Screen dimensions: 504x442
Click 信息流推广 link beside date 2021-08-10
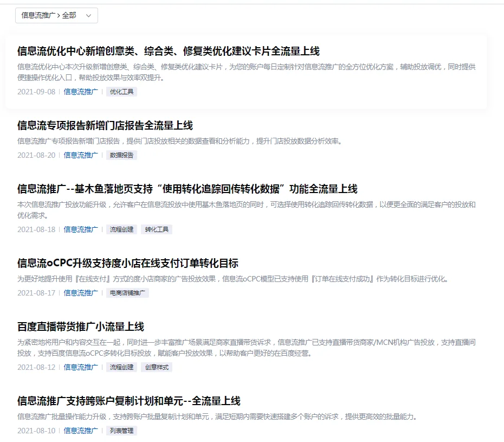(81, 431)
